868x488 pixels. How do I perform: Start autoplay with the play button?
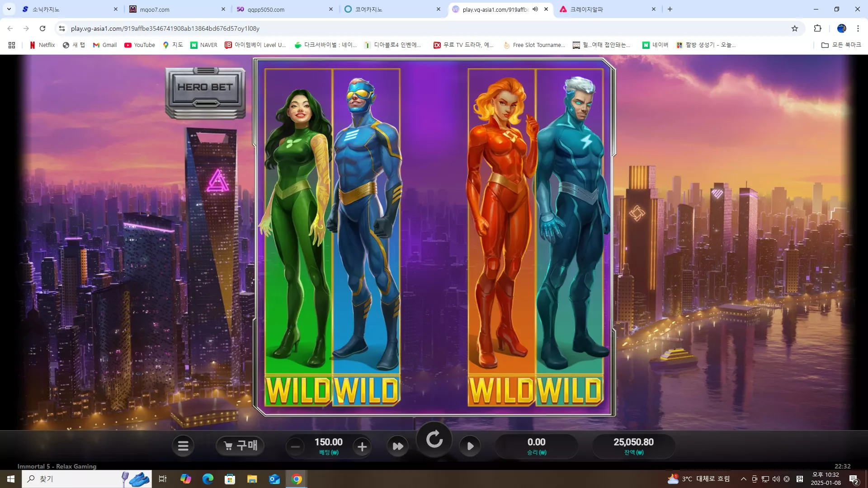point(470,446)
